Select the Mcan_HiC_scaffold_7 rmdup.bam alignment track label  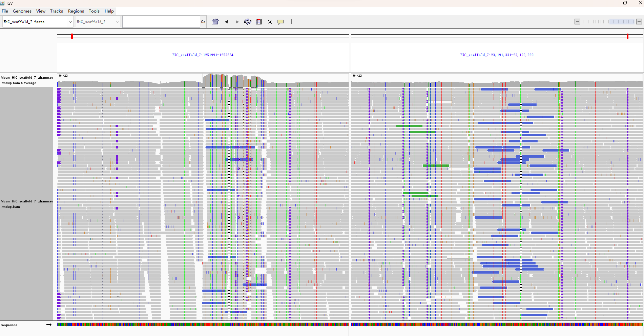(27, 204)
